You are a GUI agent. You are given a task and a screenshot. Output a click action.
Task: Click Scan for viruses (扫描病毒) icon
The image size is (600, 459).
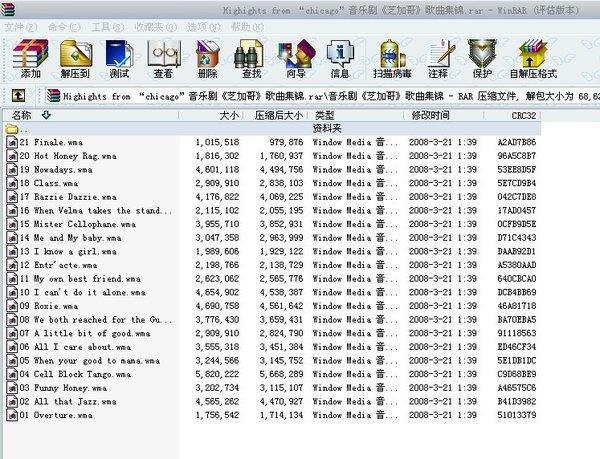pos(392,54)
